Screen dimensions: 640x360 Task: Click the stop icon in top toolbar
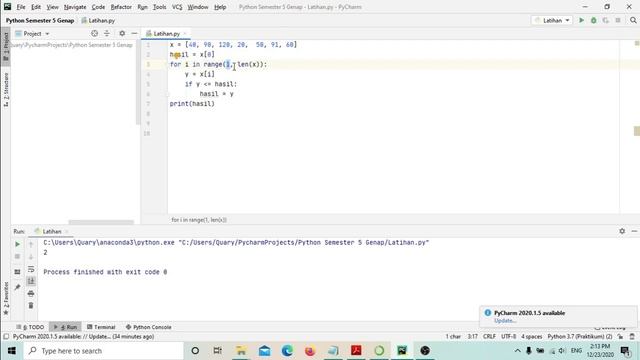618,20
